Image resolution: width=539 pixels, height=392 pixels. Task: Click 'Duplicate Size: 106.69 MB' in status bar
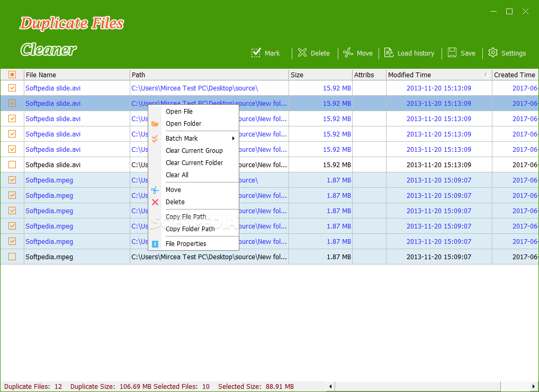click(x=111, y=387)
